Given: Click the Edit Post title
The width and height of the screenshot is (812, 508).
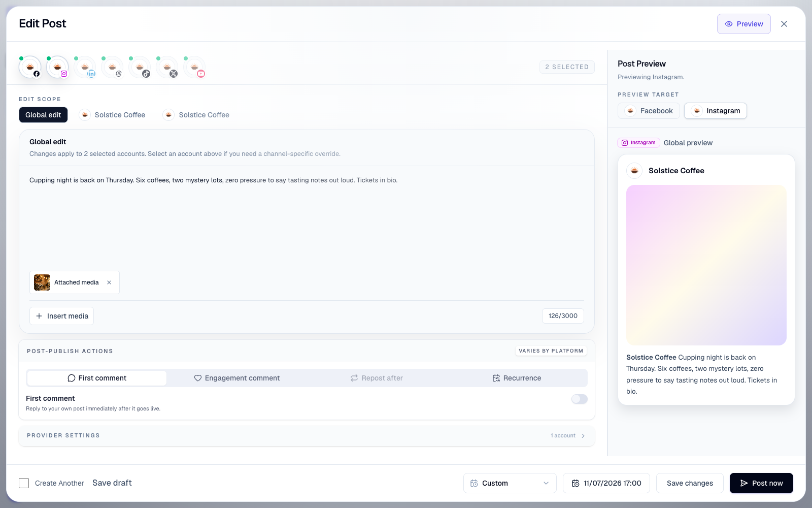Looking at the screenshot, I should [x=43, y=23].
